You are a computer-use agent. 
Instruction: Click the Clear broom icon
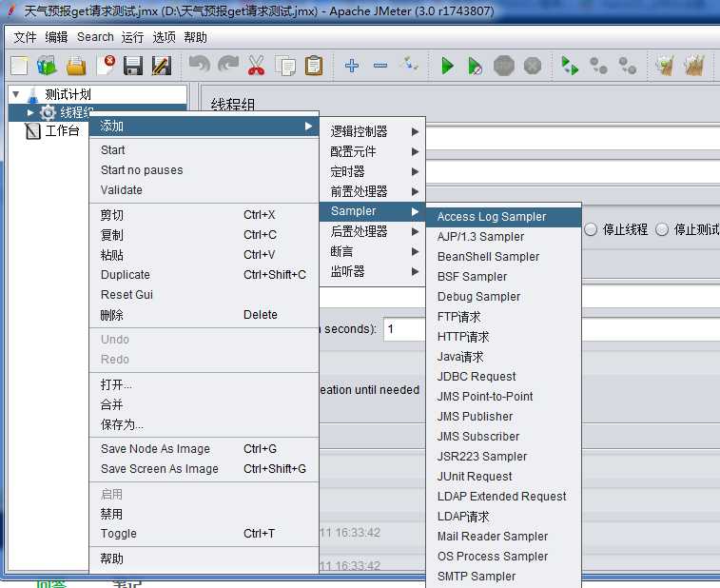point(665,66)
